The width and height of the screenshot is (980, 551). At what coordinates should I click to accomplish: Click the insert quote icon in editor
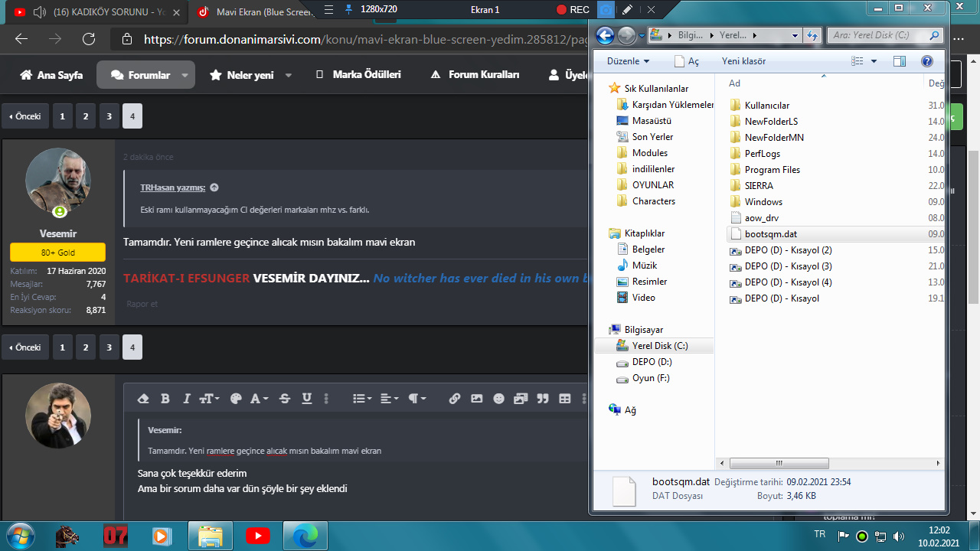coord(543,399)
